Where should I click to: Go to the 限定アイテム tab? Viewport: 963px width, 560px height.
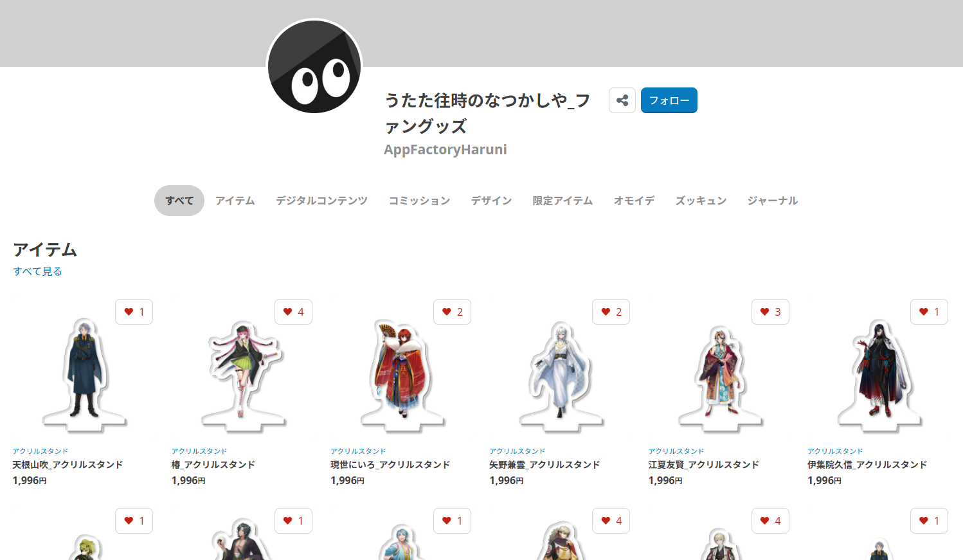[x=562, y=201]
